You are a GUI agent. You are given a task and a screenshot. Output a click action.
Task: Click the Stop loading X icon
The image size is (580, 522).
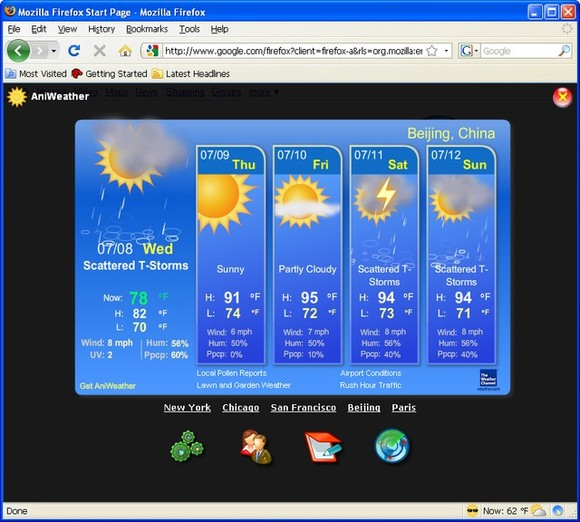100,51
